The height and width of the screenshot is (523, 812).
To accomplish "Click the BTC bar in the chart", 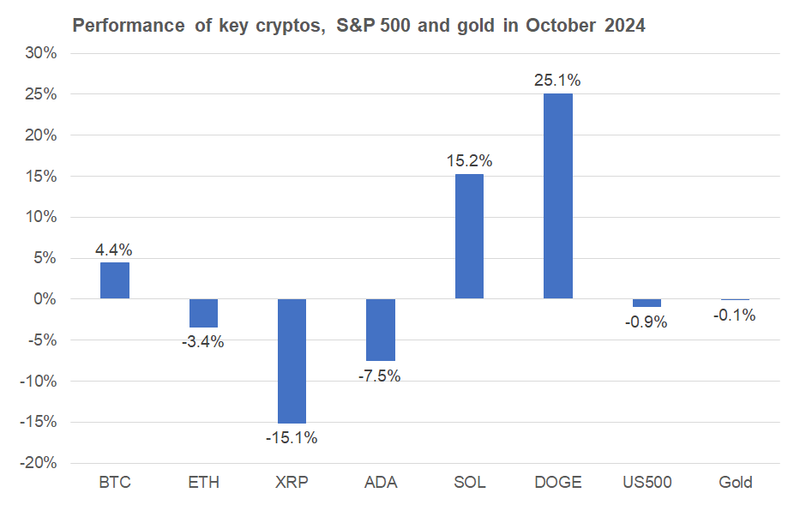I will [115, 280].
